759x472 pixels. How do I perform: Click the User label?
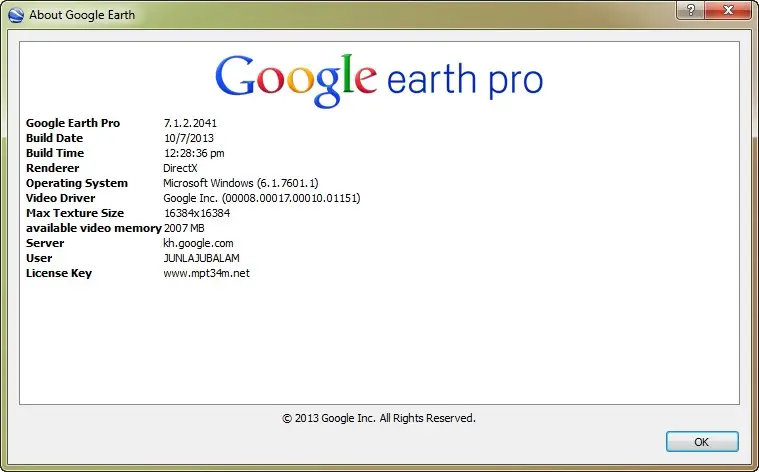point(39,258)
